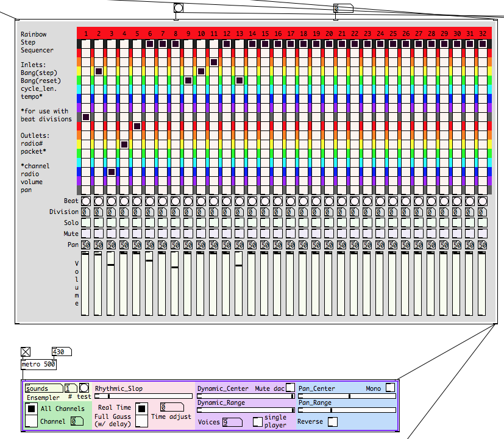The height and width of the screenshot is (439, 504).
Task: Enable the Mute dac checkbox
Action: click(x=291, y=388)
